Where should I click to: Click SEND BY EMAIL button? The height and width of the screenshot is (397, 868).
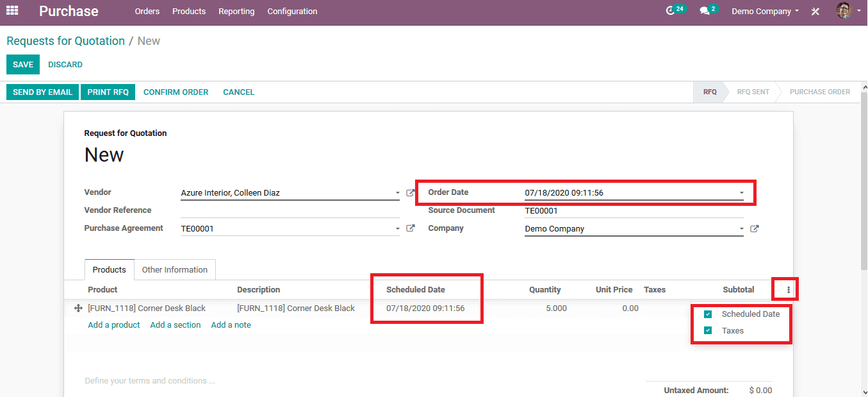[x=43, y=92]
